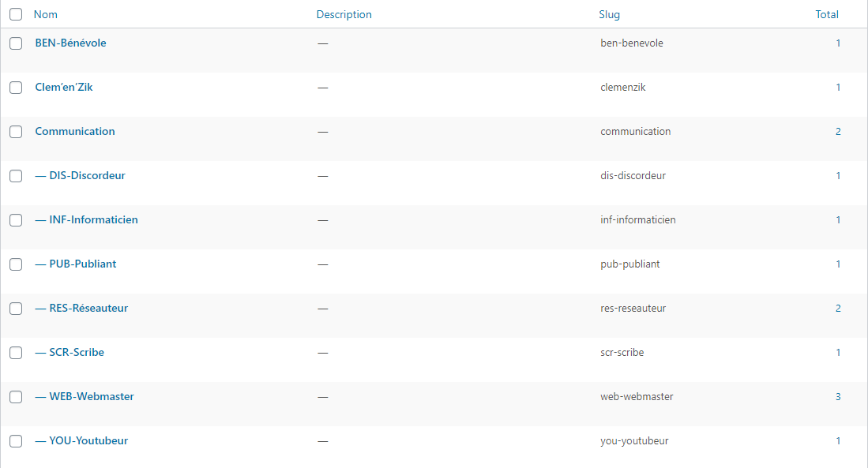View the 2 posts count for Communication
868x468 pixels.
838,131
